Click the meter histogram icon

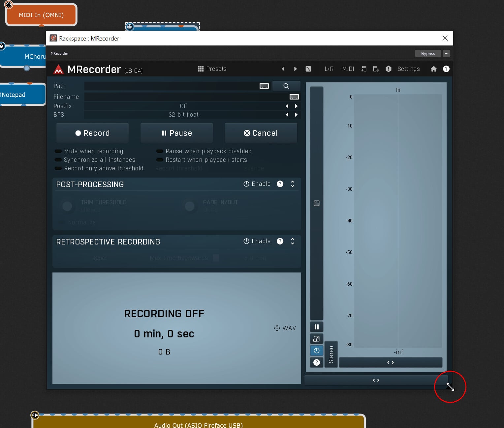click(316, 203)
